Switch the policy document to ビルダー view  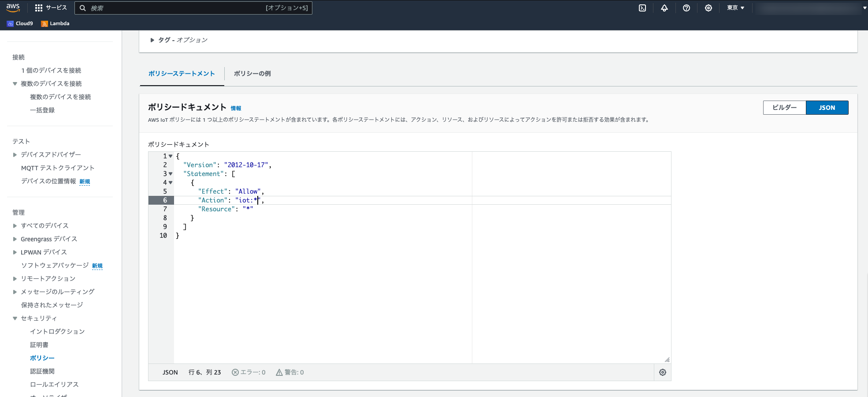click(784, 108)
